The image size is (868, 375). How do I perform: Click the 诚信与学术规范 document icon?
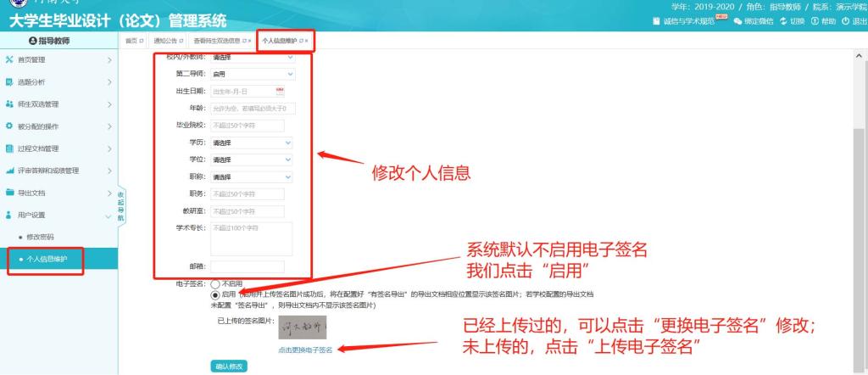pyautogui.click(x=657, y=21)
